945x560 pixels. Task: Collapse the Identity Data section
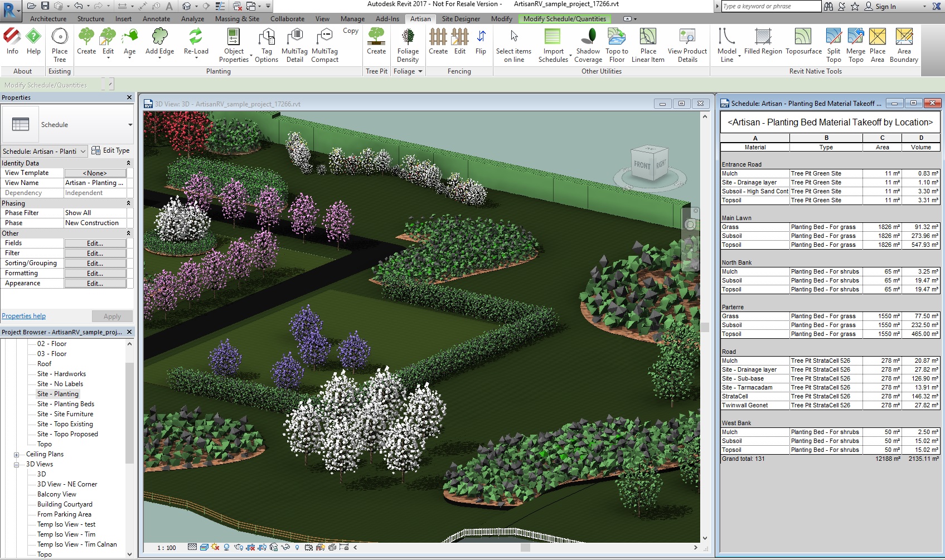pos(128,163)
